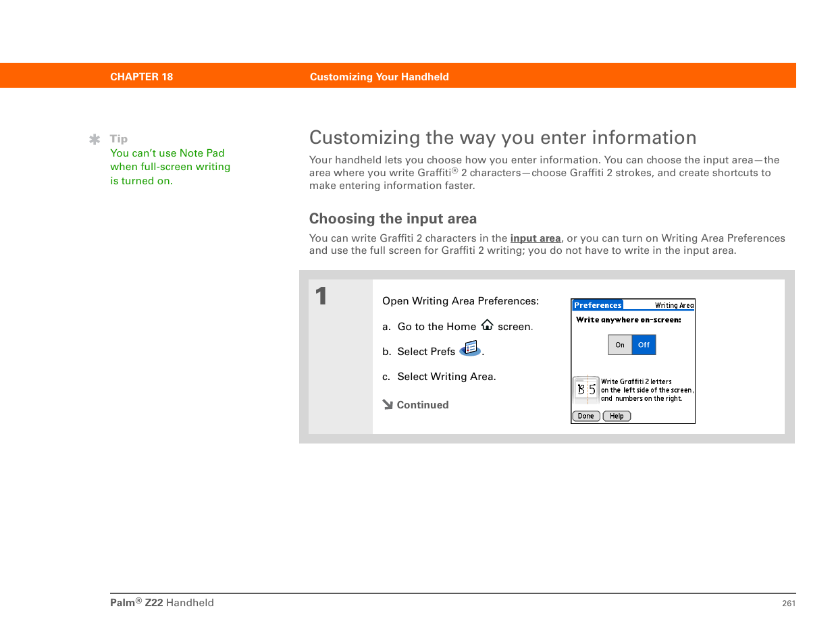The height and width of the screenshot is (644, 834).
Task: Click page number 261
Action: 789,603
